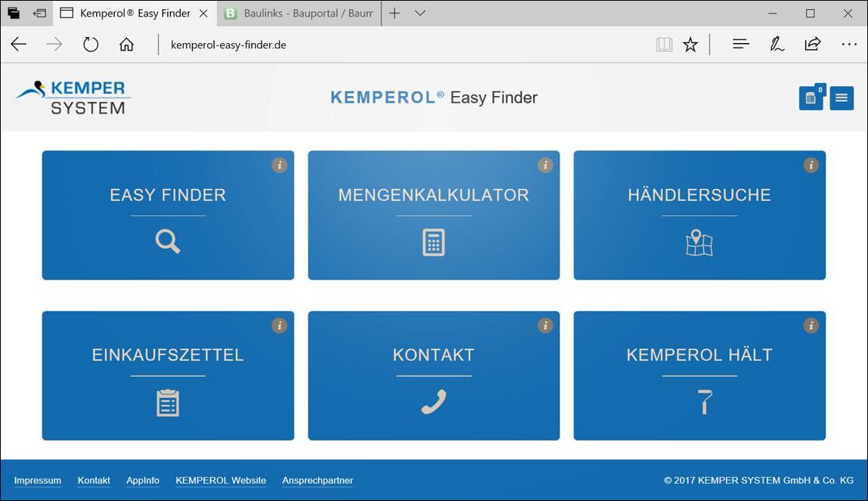Click the clipboard icon in Einkaufszettel tile
Image resolution: width=868 pixels, height=501 pixels.
click(x=168, y=403)
